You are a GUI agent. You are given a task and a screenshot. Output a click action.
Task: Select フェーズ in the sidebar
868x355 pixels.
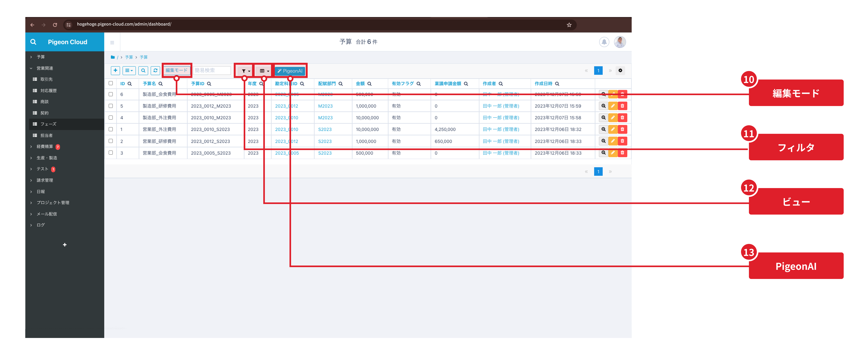coord(48,124)
